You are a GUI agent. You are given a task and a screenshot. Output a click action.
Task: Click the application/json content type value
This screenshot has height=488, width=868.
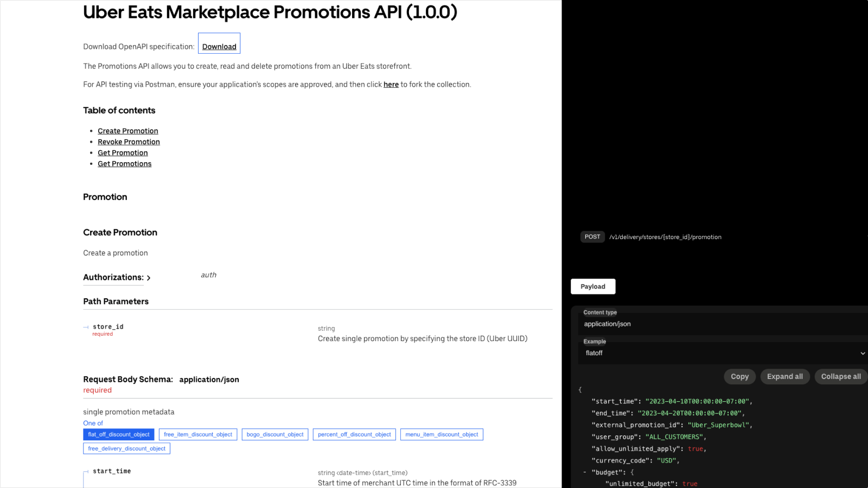click(x=607, y=324)
